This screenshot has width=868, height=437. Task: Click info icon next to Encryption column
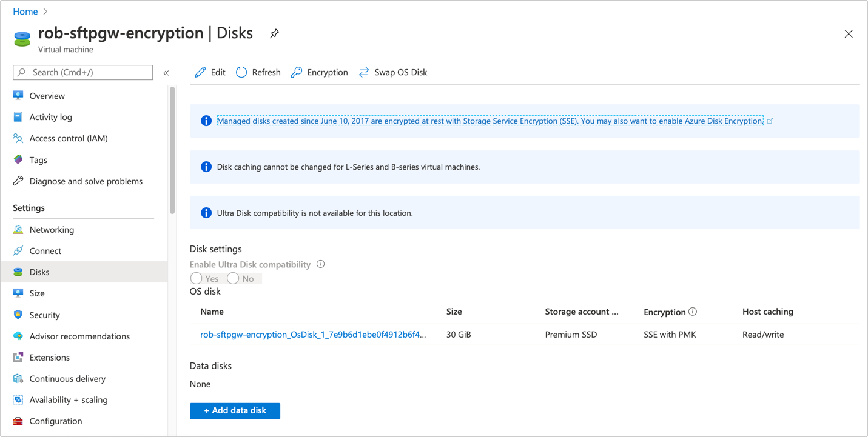(x=693, y=312)
